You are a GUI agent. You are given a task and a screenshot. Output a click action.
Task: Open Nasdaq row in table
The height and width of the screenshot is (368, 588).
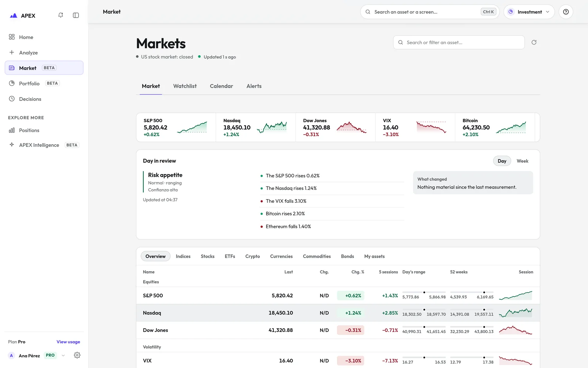pos(338,313)
